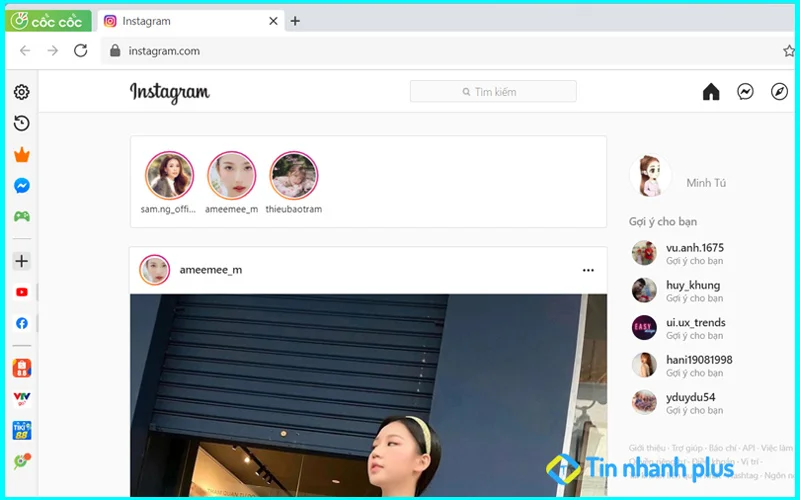Click the Gợi ý cho bạn heading
This screenshot has height=500, width=800.
click(663, 222)
